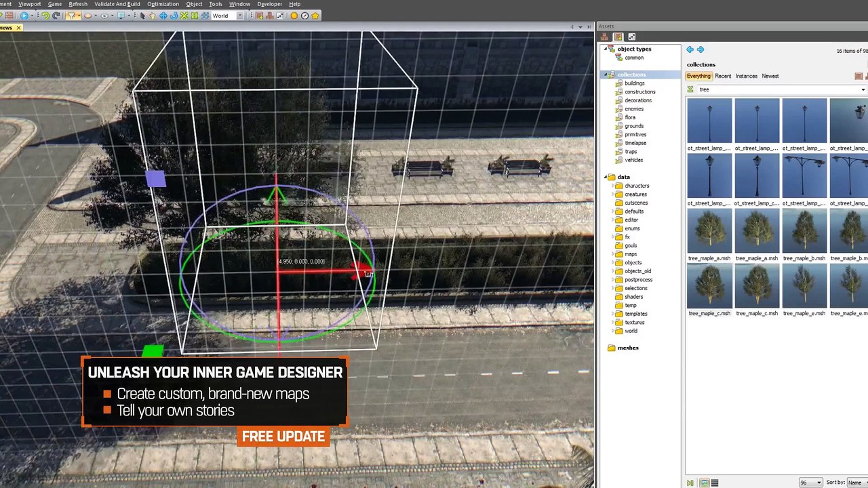Open the Viewport menu
Image resolution: width=868 pixels, height=488 pixels.
(29, 4)
